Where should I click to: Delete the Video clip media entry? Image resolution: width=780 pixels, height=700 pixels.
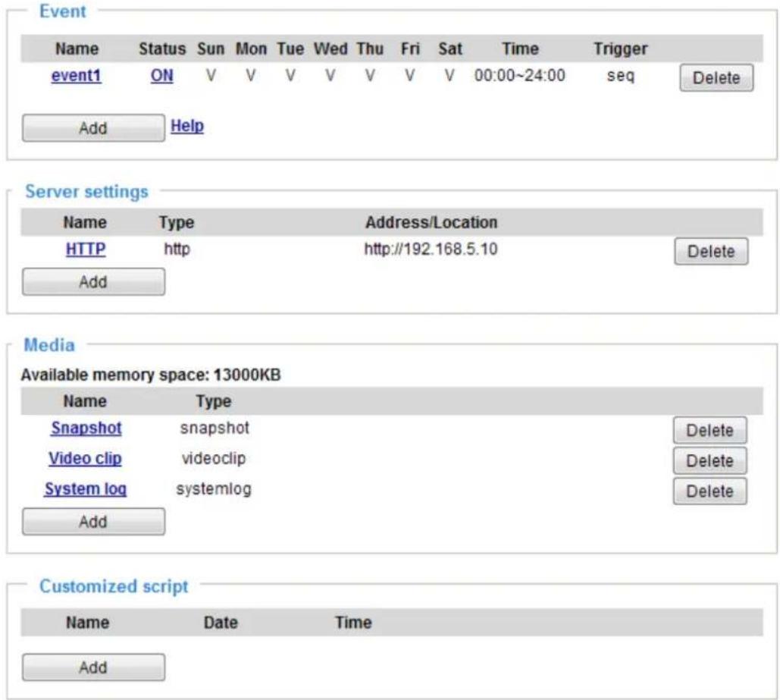(x=710, y=461)
